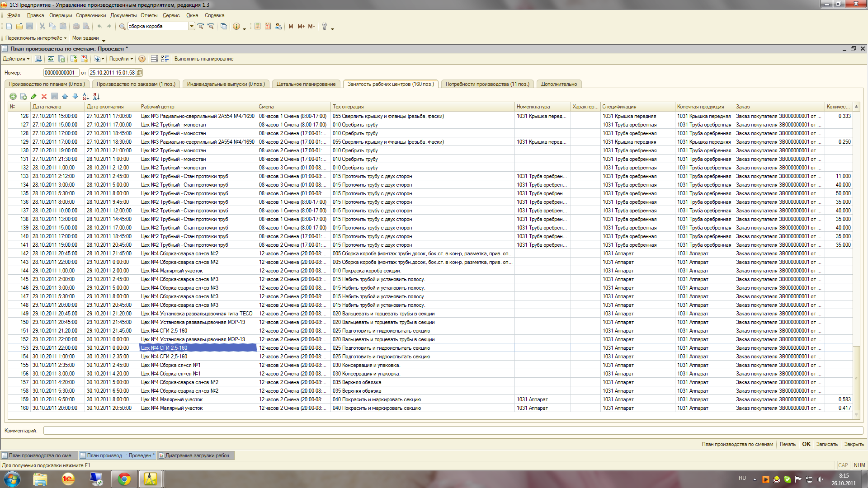The width and height of the screenshot is (868, 488).
Task: Switch to Детальное планирование tab
Action: click(x=306, y=84)
